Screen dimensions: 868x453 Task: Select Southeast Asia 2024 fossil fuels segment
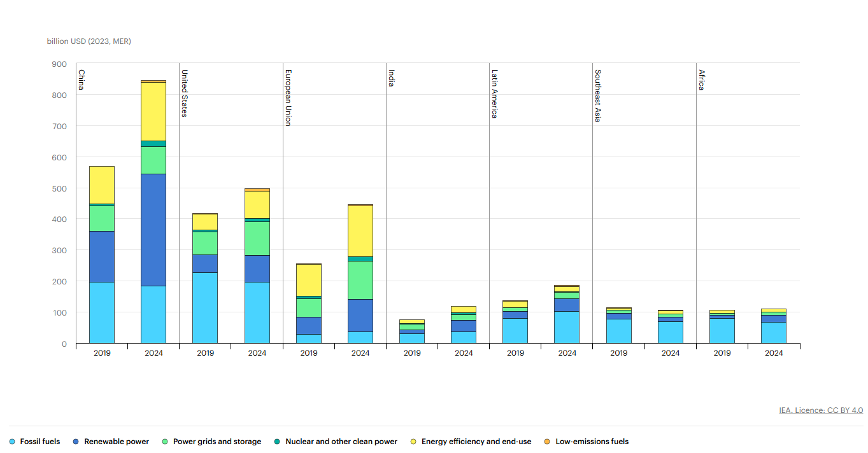671,333
